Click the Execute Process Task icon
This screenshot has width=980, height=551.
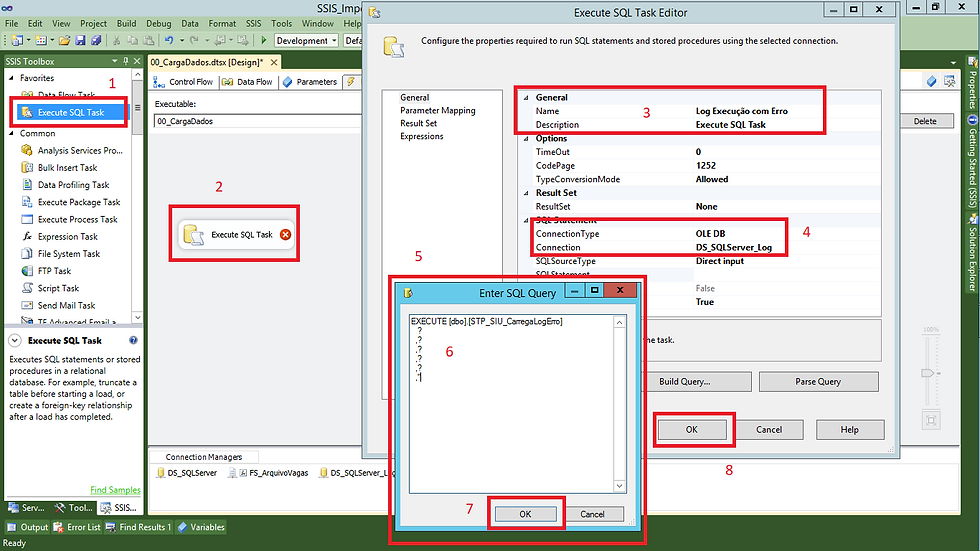point(27,219)
